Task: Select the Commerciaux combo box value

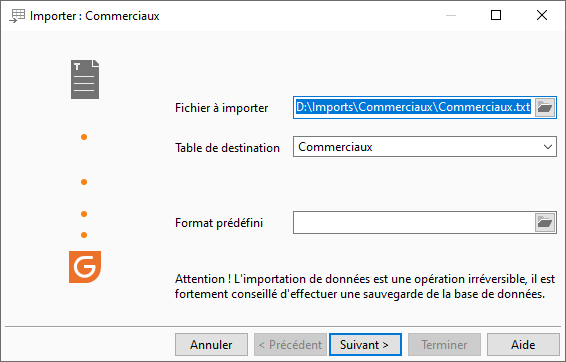Action: point(424,147)
